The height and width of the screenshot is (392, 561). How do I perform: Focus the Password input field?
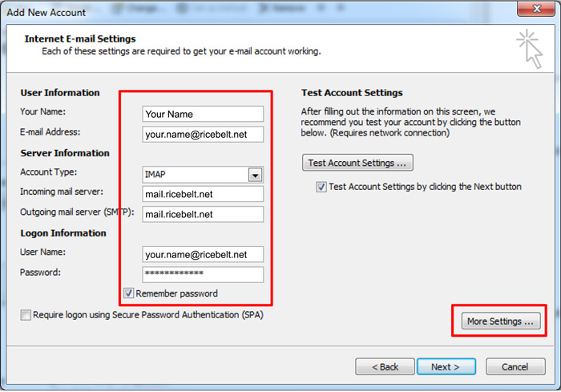(x=203, y=274)
